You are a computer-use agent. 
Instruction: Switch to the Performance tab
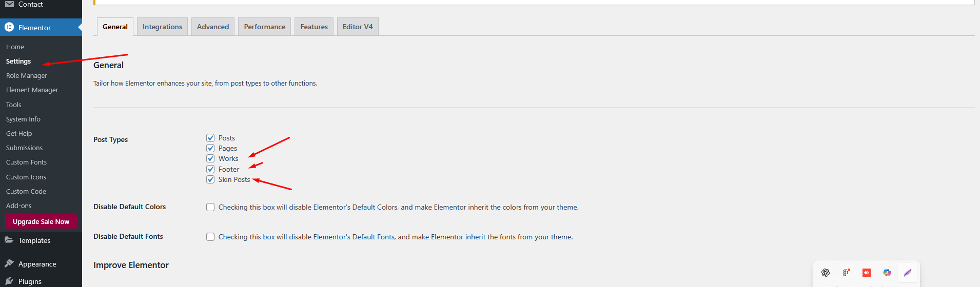coord(265,27)
